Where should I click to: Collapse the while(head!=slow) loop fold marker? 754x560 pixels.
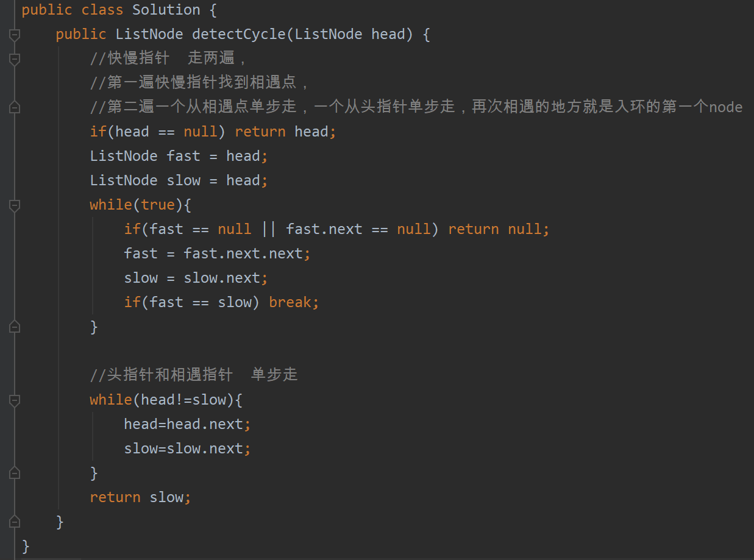[15, 400]
